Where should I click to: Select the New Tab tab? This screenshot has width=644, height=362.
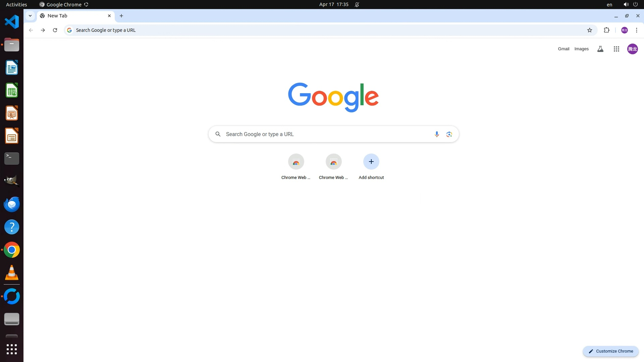[72, 16]
